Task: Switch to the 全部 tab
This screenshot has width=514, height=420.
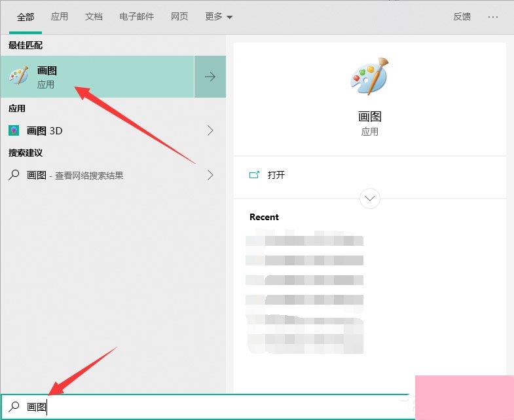Action: pyautogui.click(x=26, y=17)
